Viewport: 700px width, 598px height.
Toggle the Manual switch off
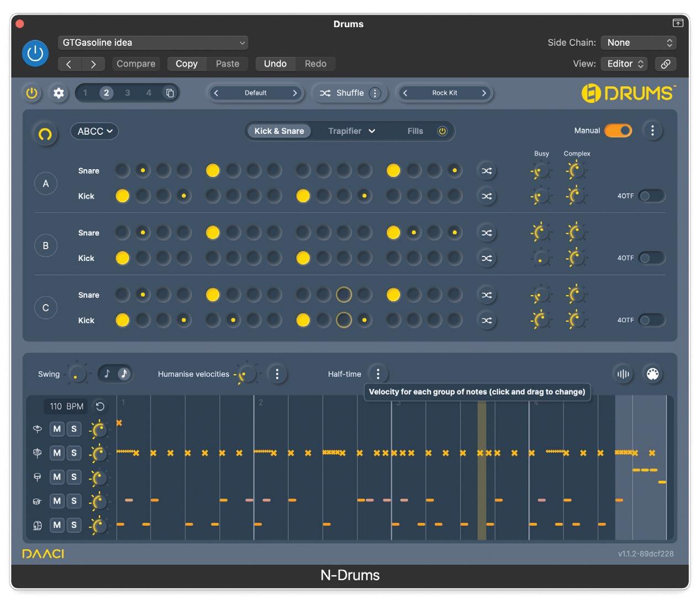[618, 130]
